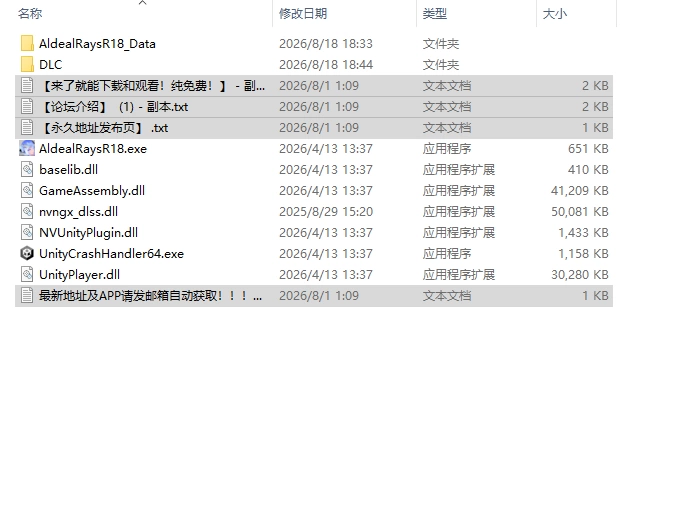Click date 2026/8/18 18:44 of DLC
Viewport: 688px width, 506px height.
(326, 65)
